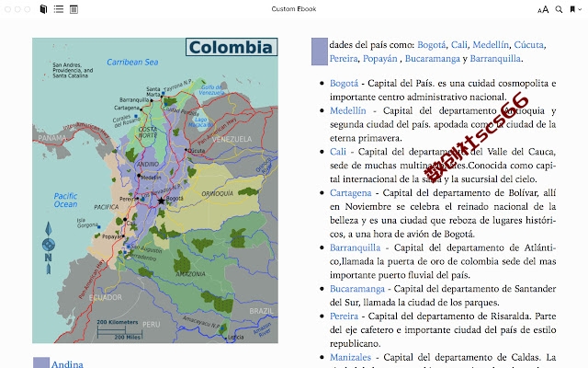588x368 pixels.
Task: Open the Bucaramanga link in the intro sentence
Action: 433,59
